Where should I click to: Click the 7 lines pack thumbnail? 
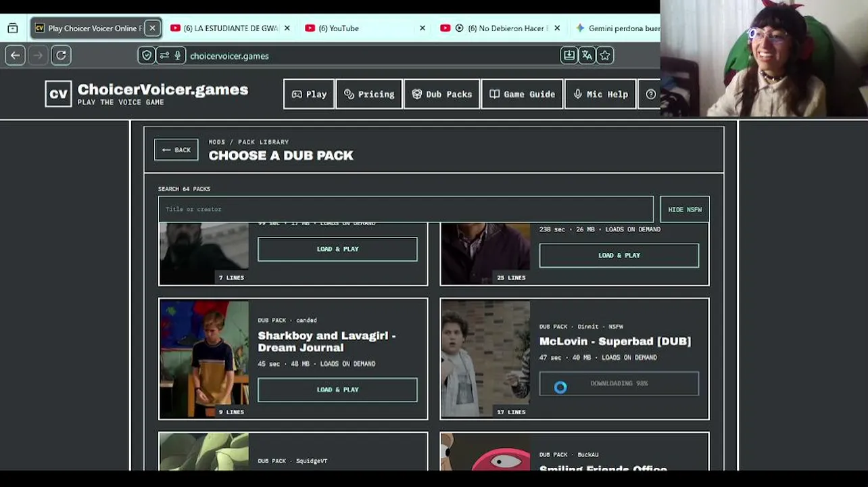[x=204, y=254]
